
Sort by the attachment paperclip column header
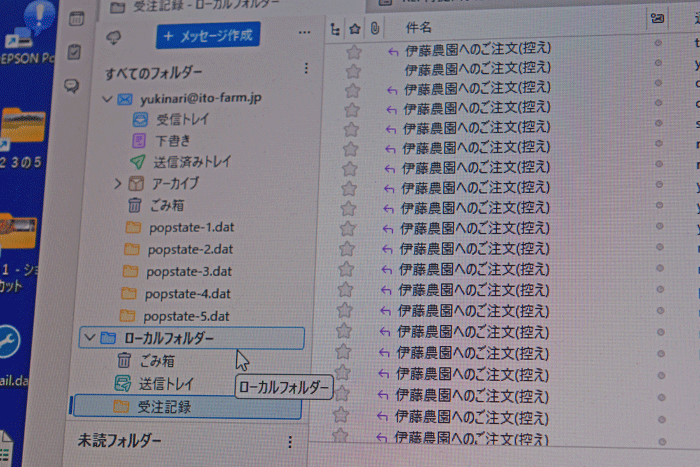point(373,28)
